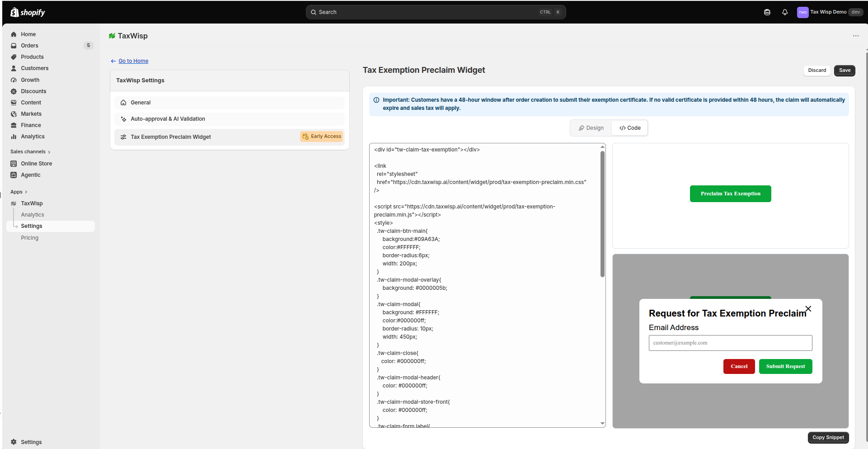Switch to the Design tab
Screen dimensions: 868x449
point(591,128)
